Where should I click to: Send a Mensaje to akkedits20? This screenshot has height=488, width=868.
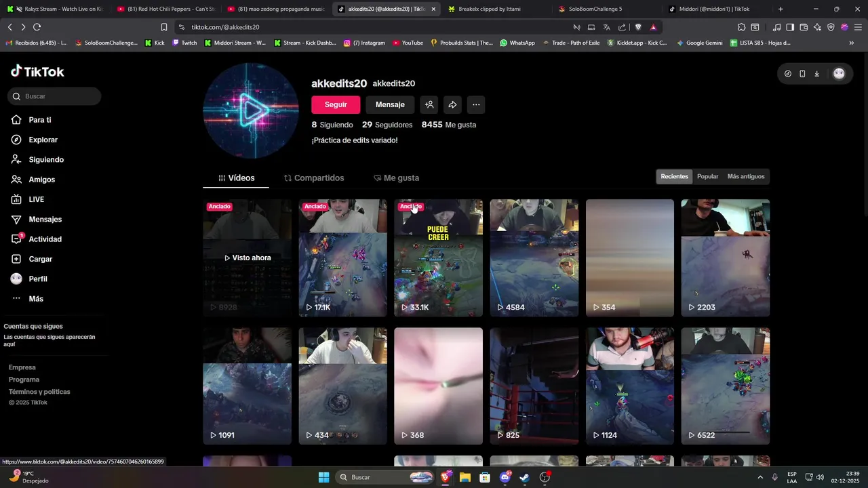[390, 104]
